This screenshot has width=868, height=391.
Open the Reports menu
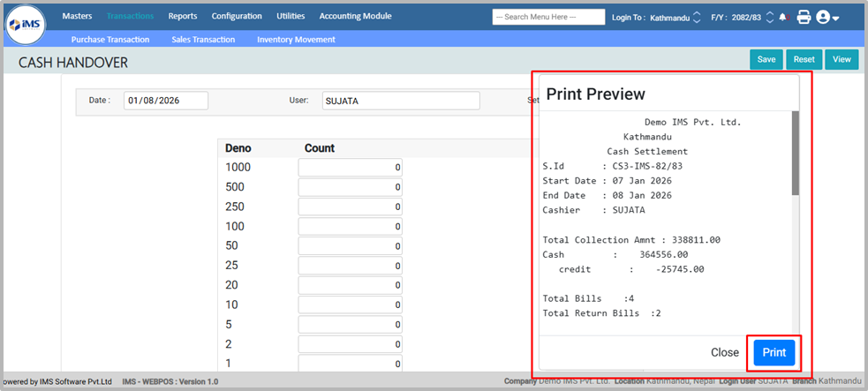[x=183, y=16]
